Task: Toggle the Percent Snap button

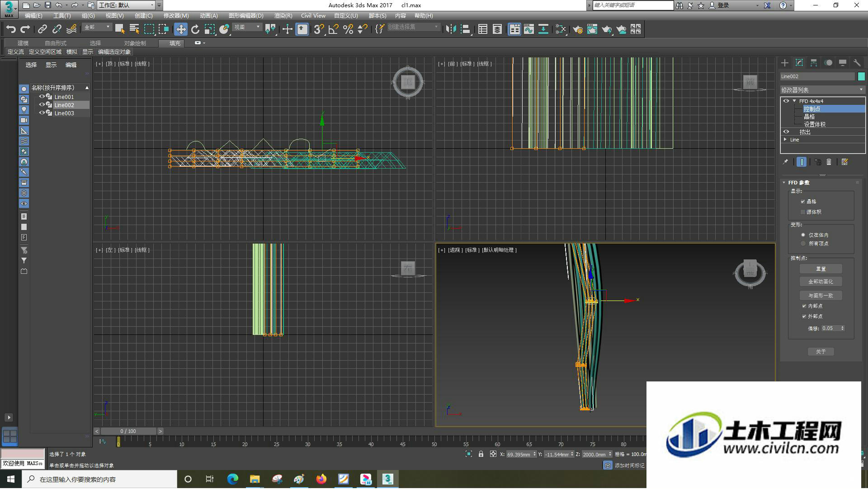Action: click(348, 29)
